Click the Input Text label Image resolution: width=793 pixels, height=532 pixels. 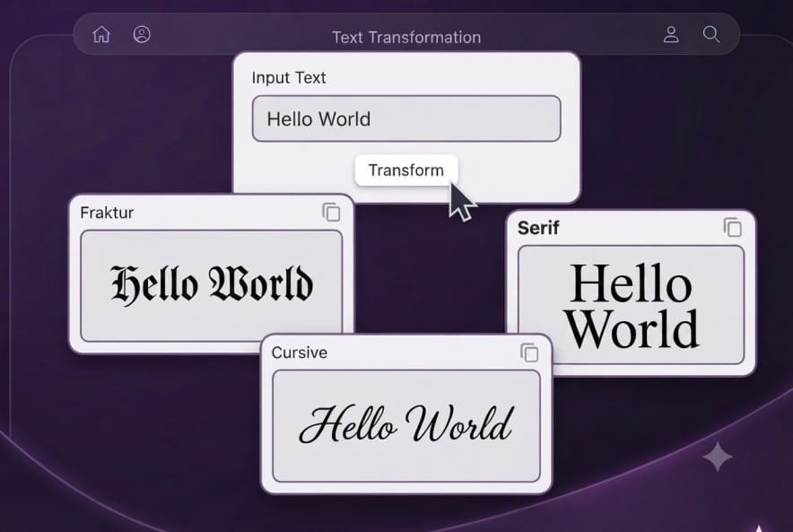[289, 78]
